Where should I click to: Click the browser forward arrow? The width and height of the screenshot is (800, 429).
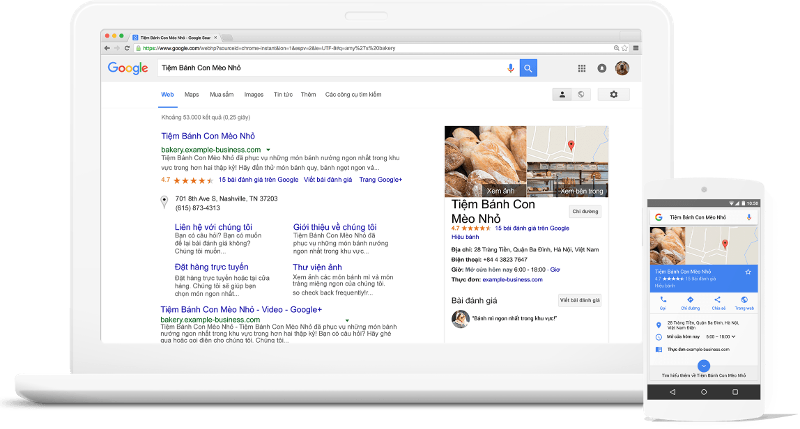117,48
